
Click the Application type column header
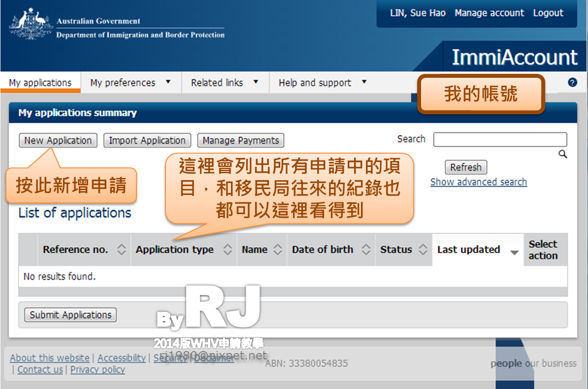[184, 250]
